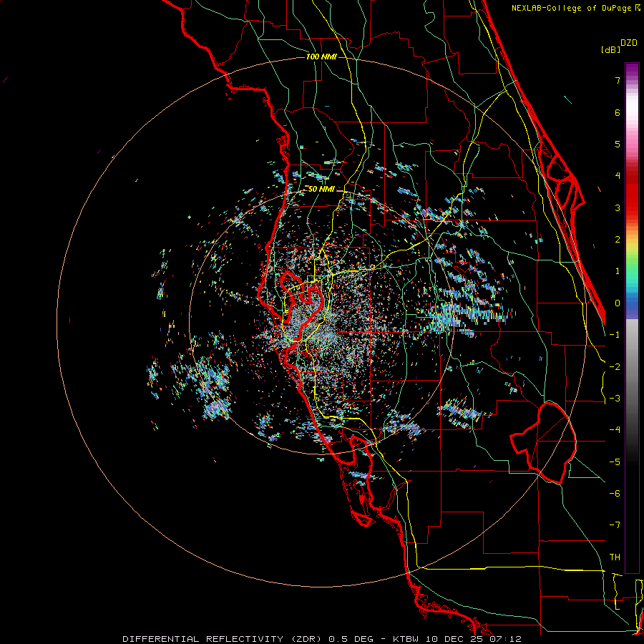Viewport: 644px width, 644px height.
Task: Click the 50 NMI range ring label
Action: tap(321, 189)
